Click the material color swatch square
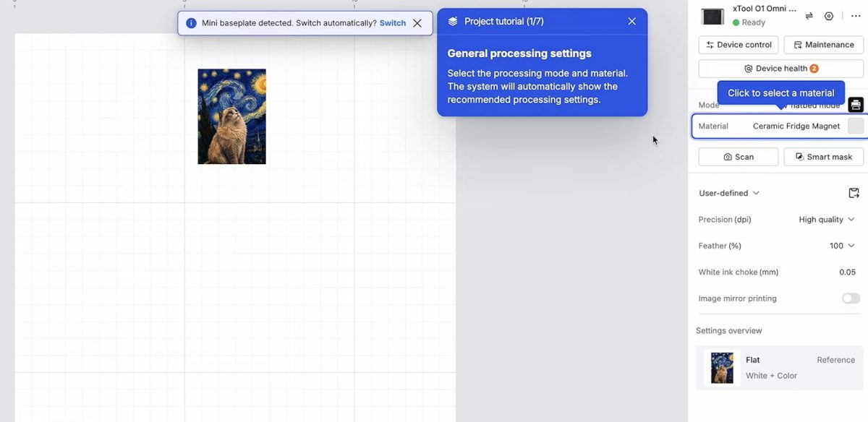The height and width of the screenshot is (422, 868). 856,126
